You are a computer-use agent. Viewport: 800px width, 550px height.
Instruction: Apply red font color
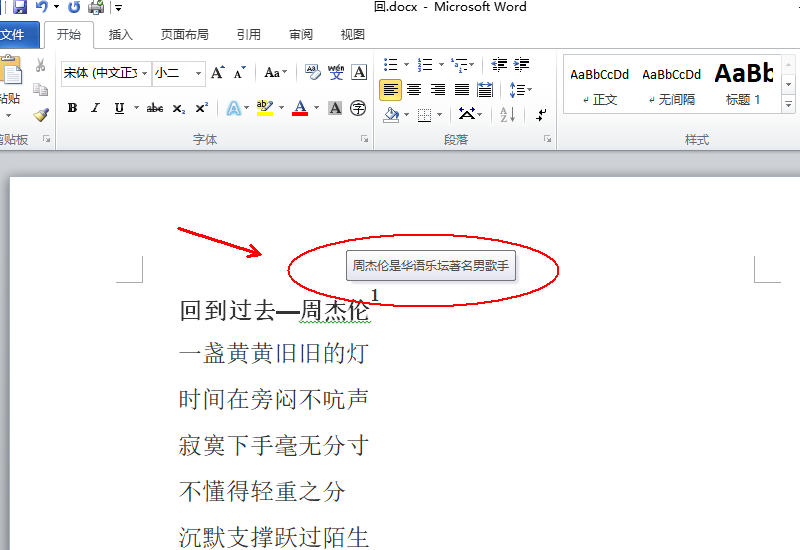(300, 108)
